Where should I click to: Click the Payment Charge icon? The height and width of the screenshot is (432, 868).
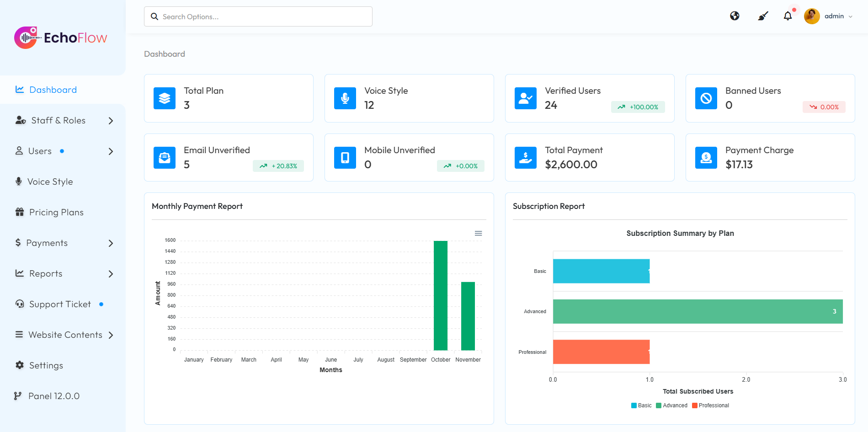706,158
